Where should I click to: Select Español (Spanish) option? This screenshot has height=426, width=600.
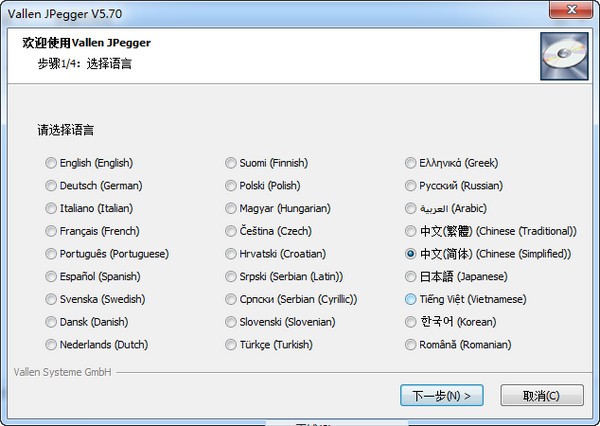tap(52, 277)
